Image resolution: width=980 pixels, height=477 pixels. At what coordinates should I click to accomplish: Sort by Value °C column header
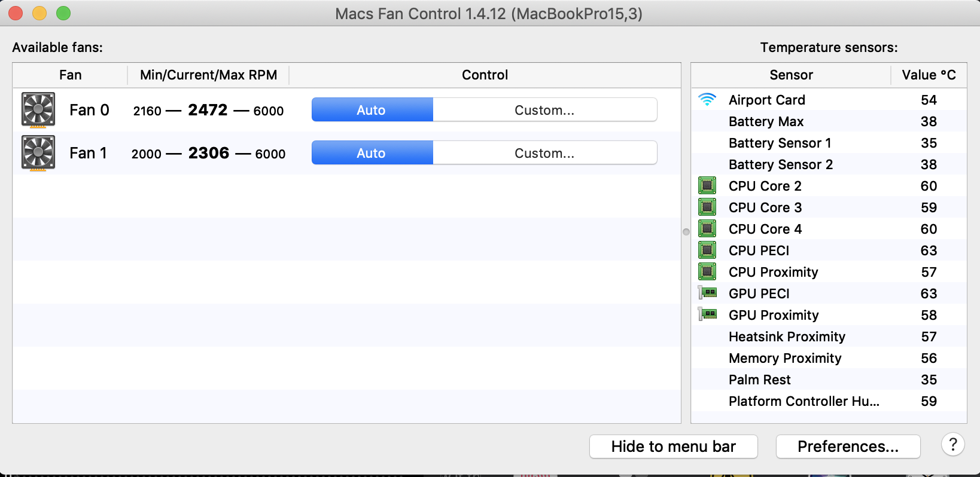(929, 75)
